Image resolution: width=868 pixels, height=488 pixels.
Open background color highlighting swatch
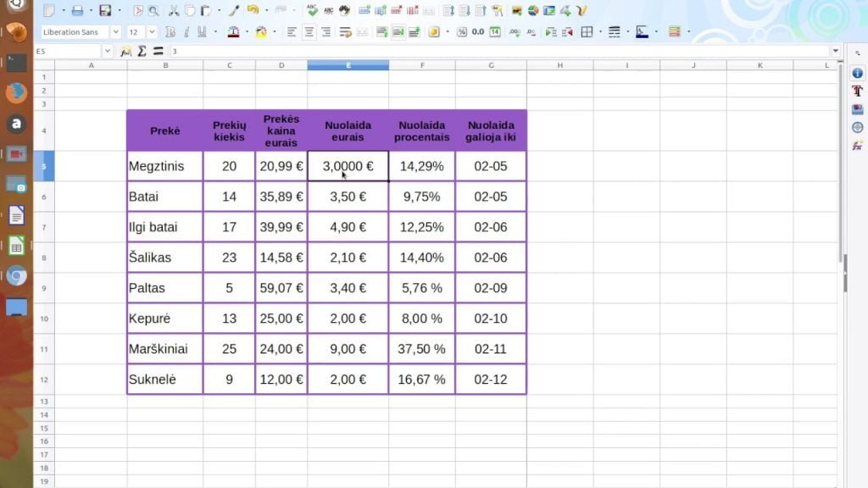click(261, 32)
